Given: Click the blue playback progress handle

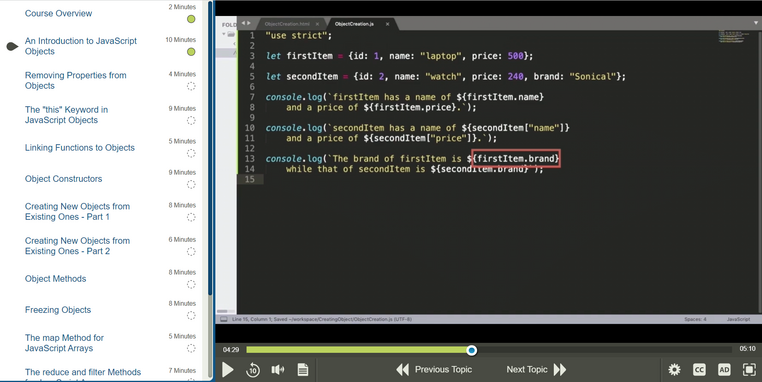Looking at the screenshot, I should point(471,350).
